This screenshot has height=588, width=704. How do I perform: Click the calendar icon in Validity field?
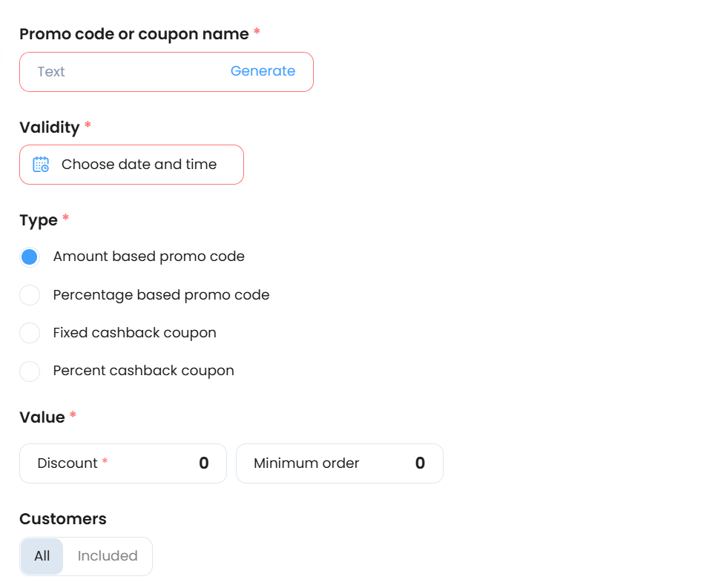click(x=41, y=165)
